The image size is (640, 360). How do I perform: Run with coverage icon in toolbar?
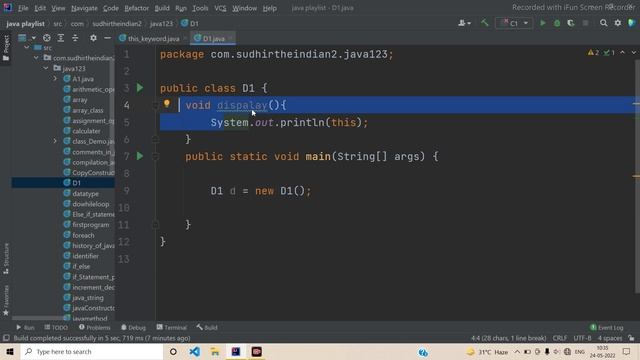pos(571,23)
